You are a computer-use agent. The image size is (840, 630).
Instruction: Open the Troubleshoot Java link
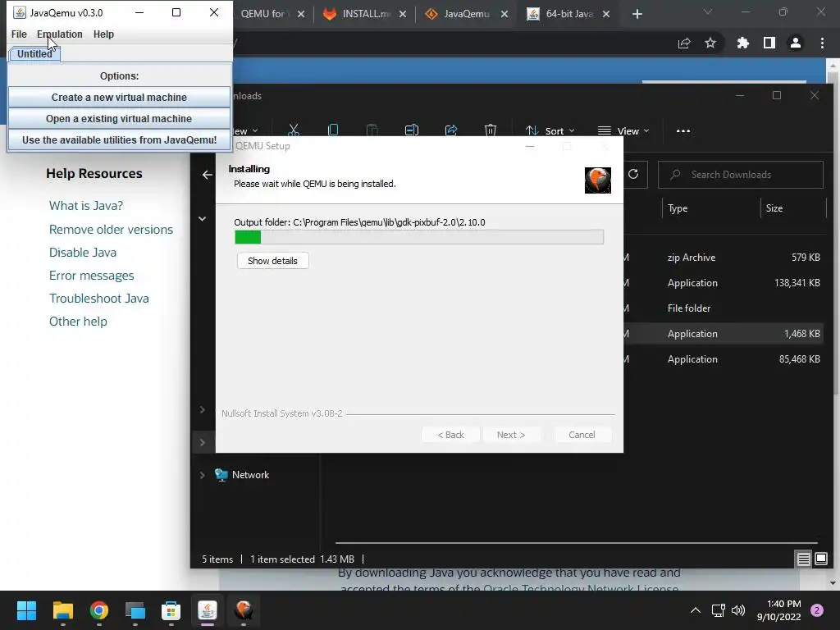point(99,299)
